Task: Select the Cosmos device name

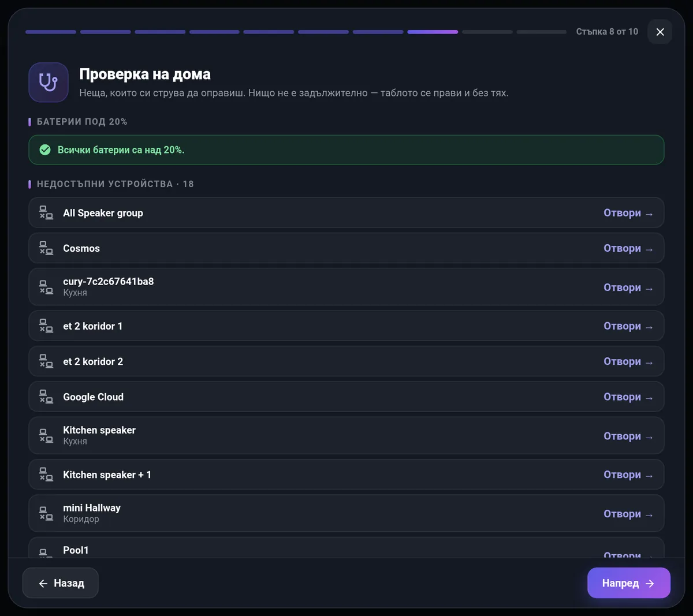Action: pyautogui.click(x=81, y=248)
